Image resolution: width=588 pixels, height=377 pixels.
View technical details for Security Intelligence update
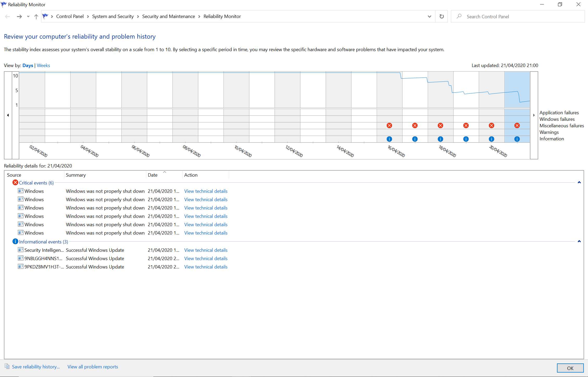206,250
